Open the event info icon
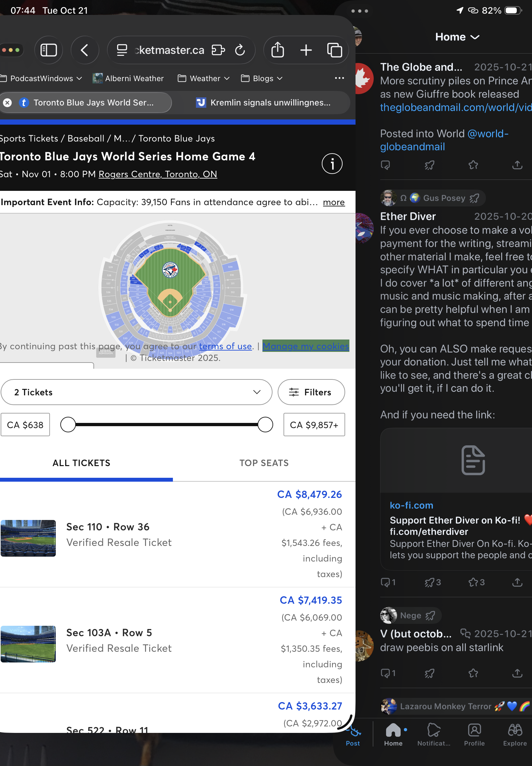This screenshot has width=532, height=766. click(x=332, y=164)
